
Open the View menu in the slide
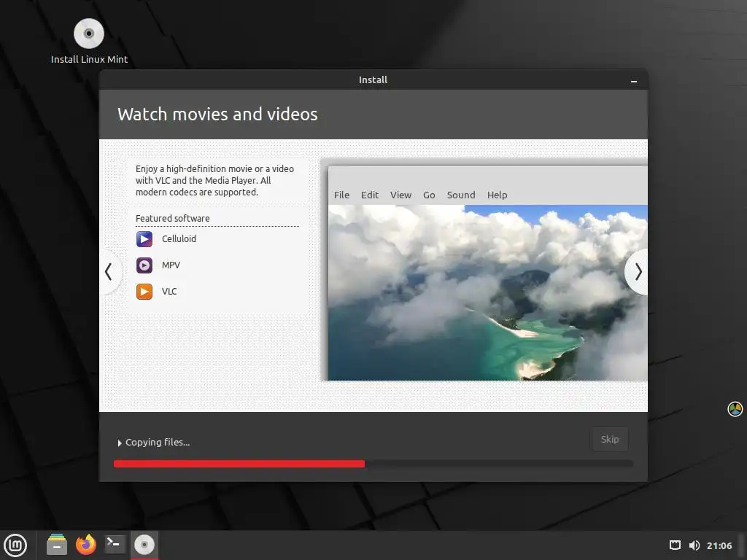[400, 195]
